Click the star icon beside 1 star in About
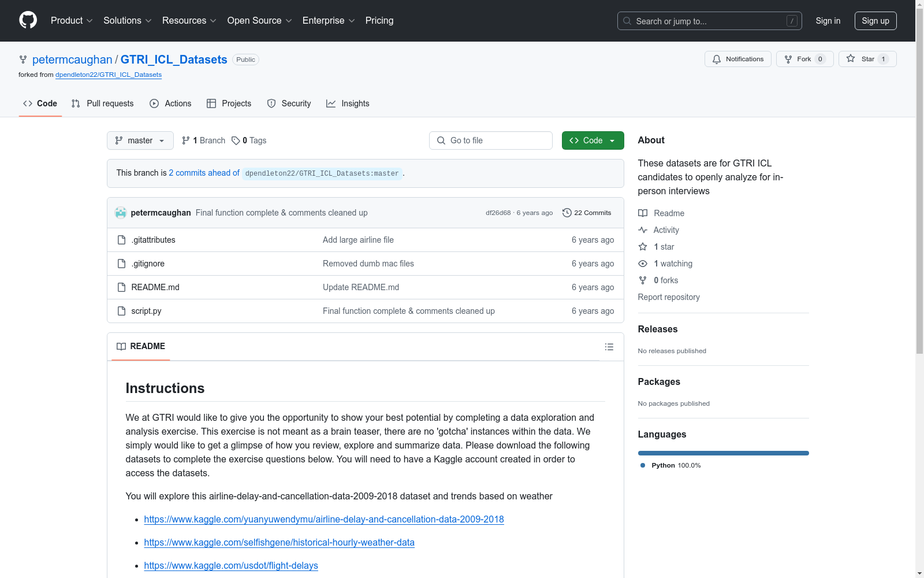The image size is (924, 578). 643,247
